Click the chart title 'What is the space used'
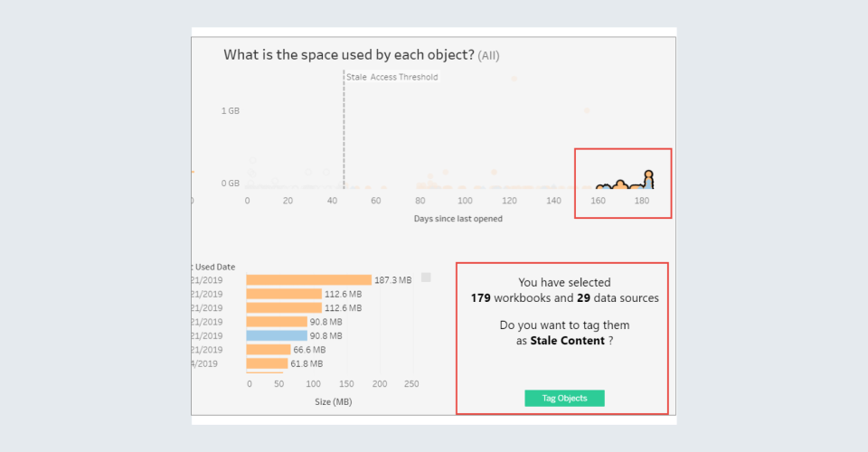868x452 pixels. (348, 55)
